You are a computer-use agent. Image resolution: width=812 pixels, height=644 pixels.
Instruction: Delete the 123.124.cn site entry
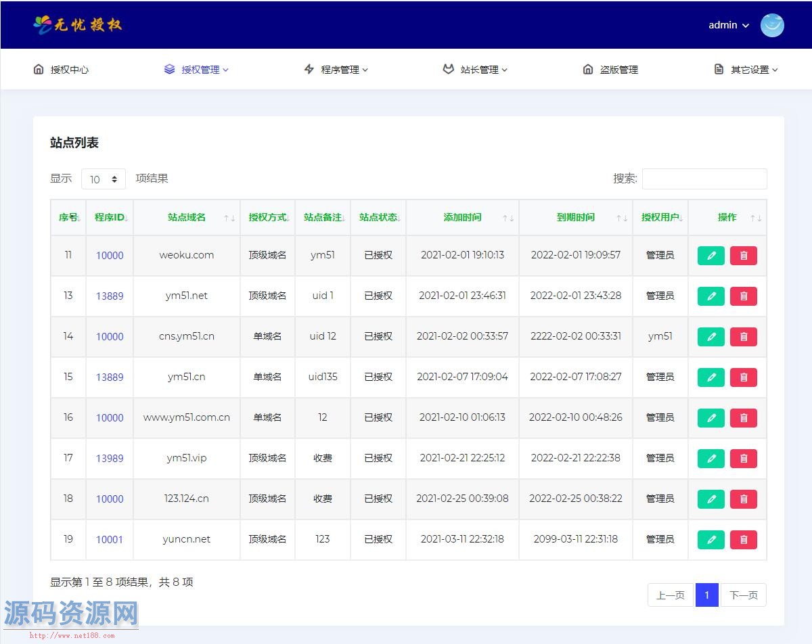pos(743,499)
